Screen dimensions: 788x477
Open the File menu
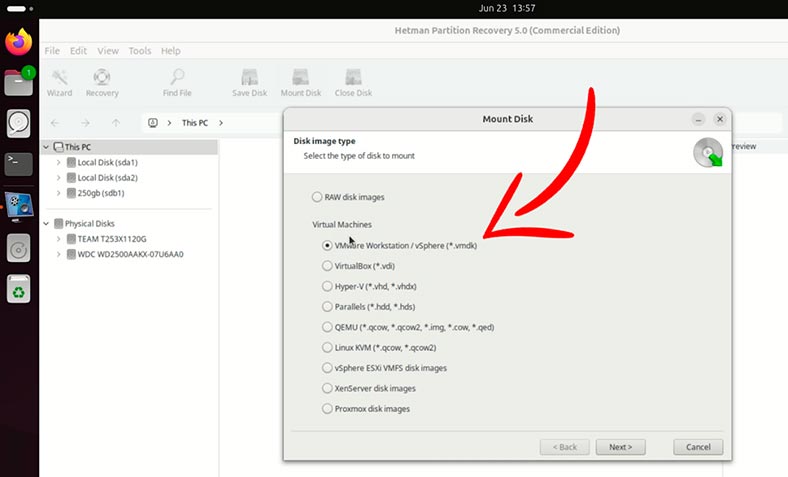coord(52,51)
